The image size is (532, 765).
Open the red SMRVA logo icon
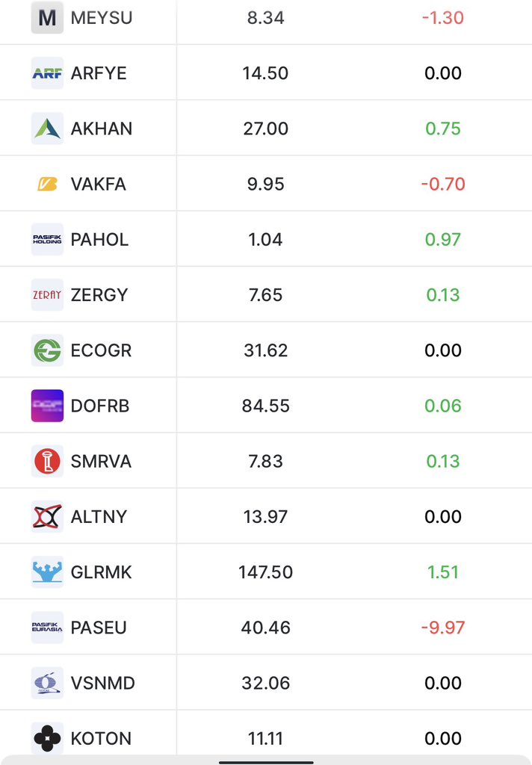[47, 461]
